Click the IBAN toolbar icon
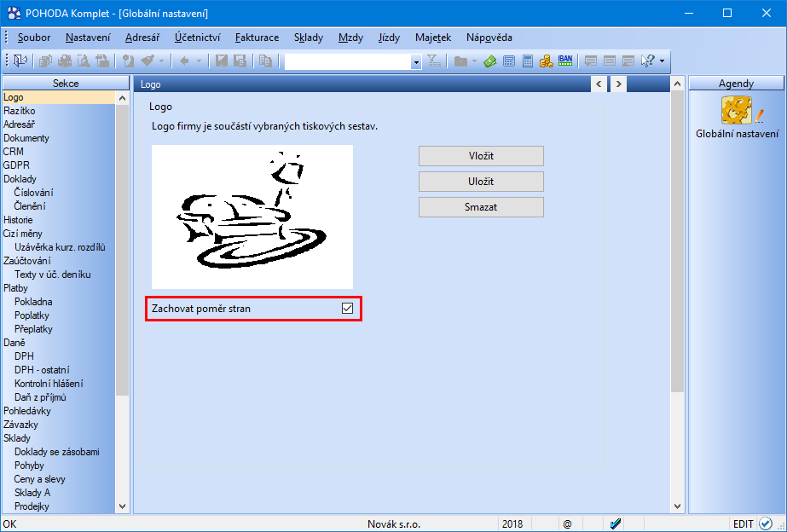The height and width of the screenshot is (532, 787). coord(565,61)
